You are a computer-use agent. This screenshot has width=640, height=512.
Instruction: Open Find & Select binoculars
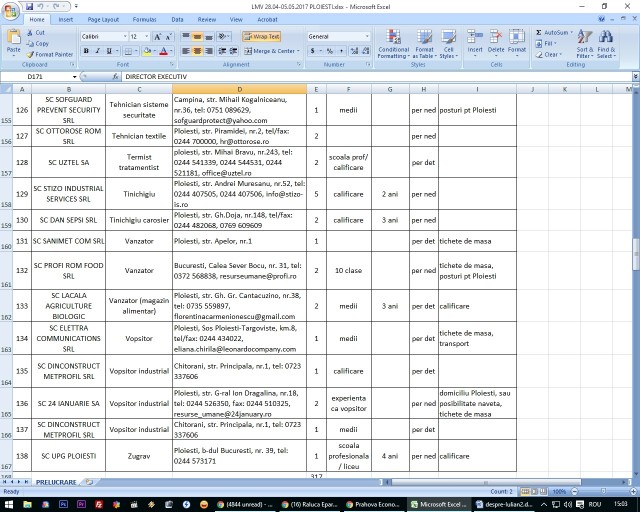click(x=606, y=44)
